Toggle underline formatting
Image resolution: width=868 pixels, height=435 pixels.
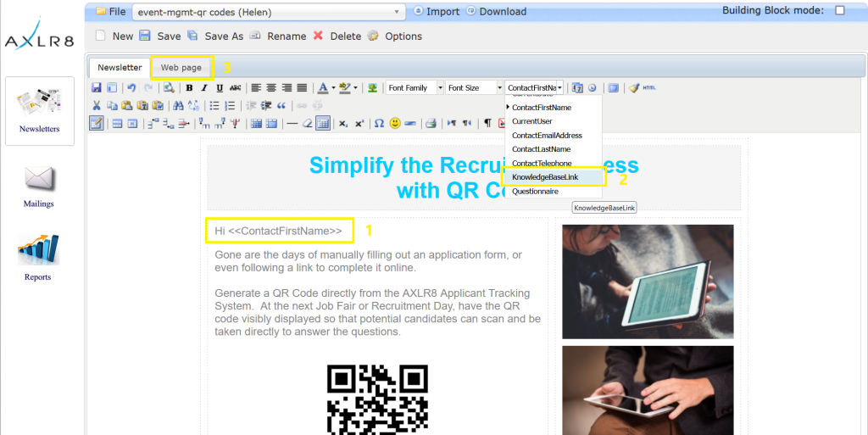click(x=220, y=87)
